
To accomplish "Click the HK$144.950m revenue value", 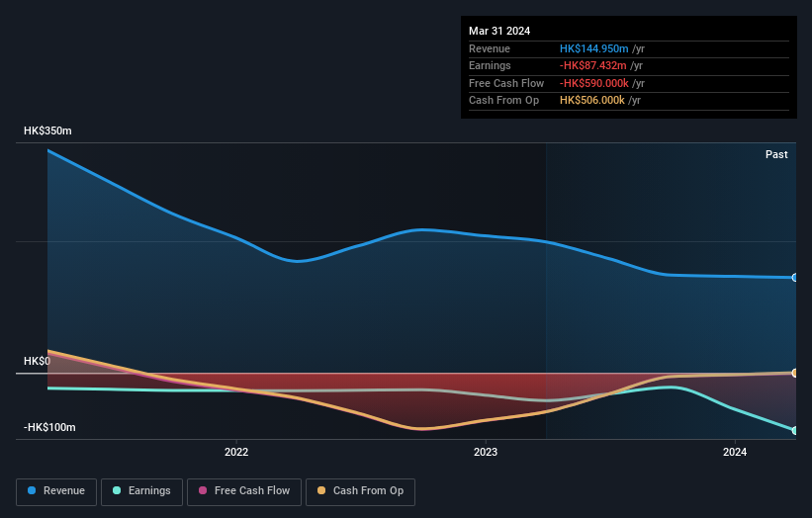I will (x=594, y=48).
